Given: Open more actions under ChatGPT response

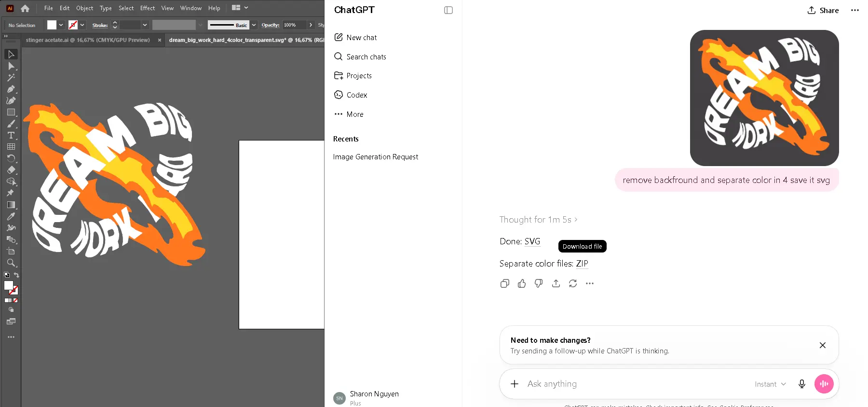Looking at the screenshot, I should point(590,283).
